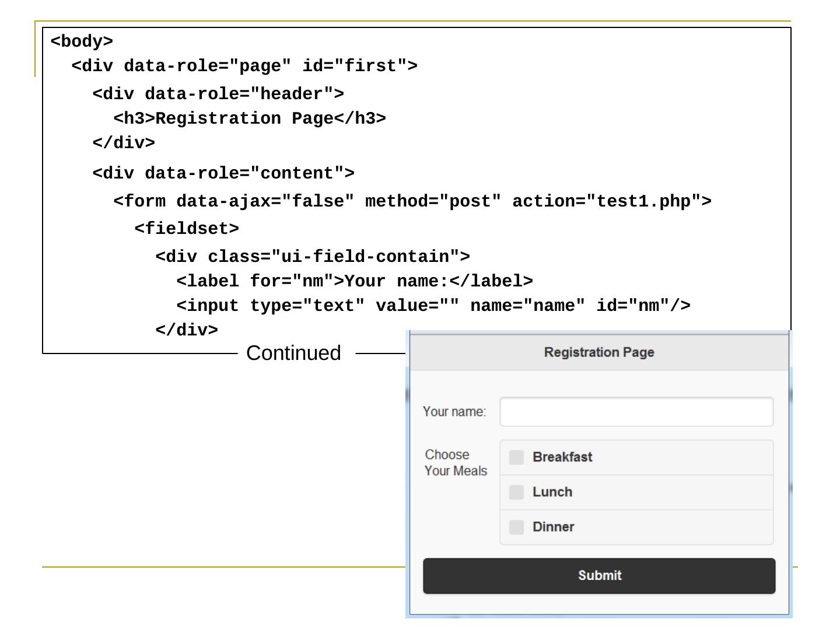
Task: Click the opening <body> tag line
Action: (x=82, y=41)
